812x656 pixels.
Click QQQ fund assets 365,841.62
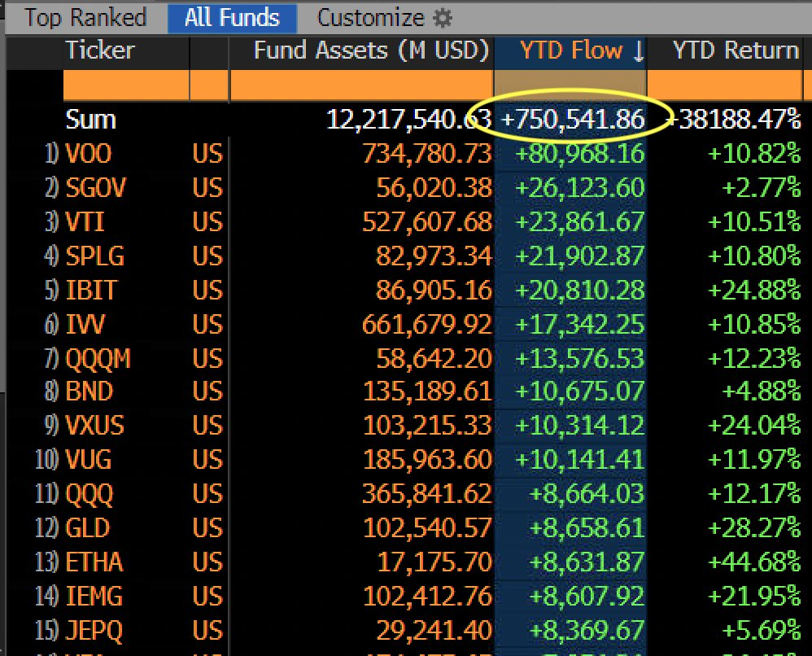pyautogui.click(x=426, y=494)
